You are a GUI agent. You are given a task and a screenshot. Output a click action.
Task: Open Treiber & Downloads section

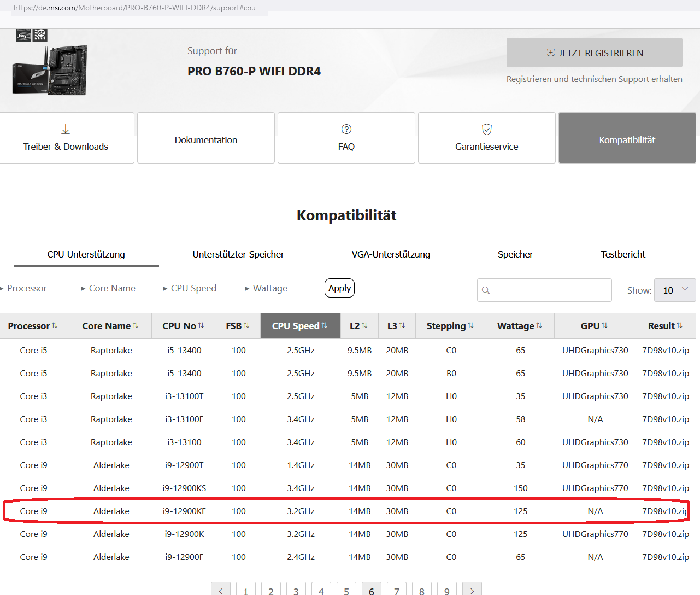point(66,138)
